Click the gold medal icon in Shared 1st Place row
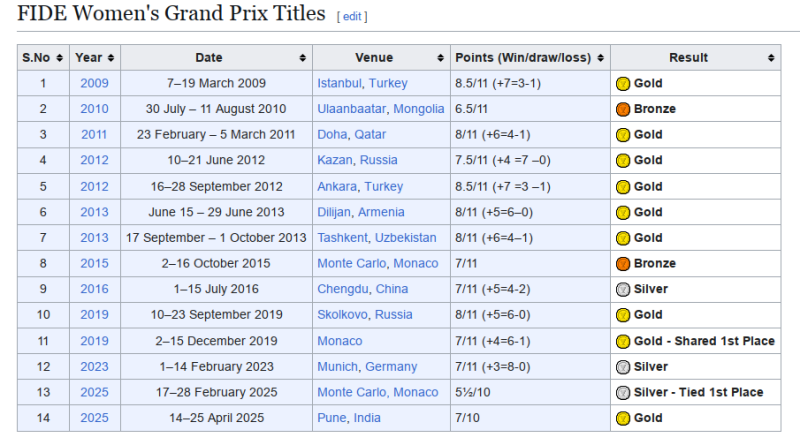This screenshot has height=445, width=800. [622, 341]
